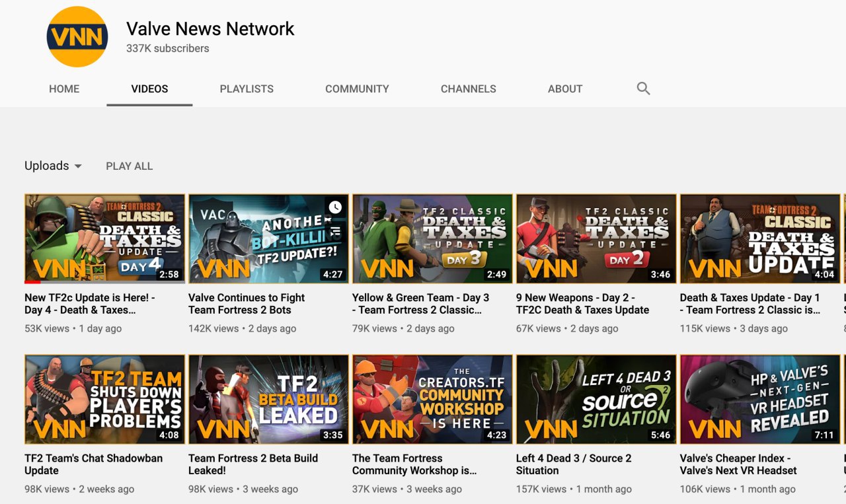Click the 337K subscribers count

coord(168,48)
